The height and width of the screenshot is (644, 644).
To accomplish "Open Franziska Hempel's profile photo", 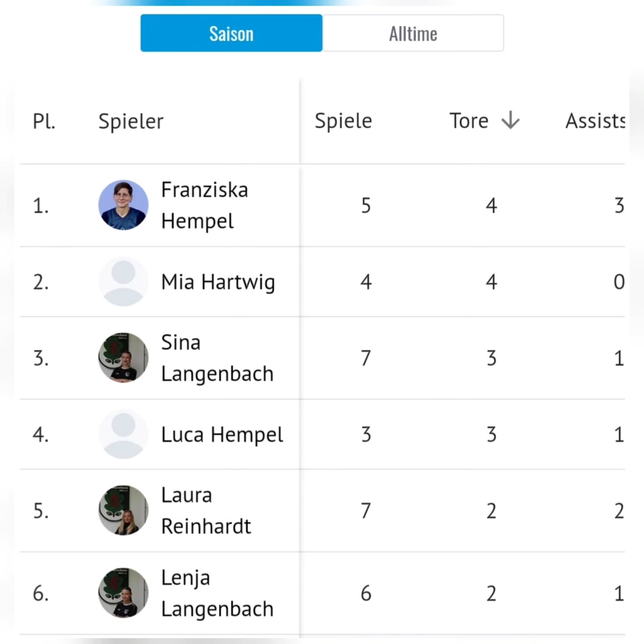I will click(123, 205).
